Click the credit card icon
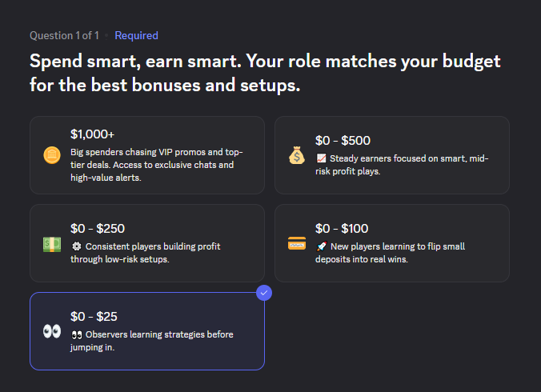This screenshot has height=392, width=541. tap(297, 243)
